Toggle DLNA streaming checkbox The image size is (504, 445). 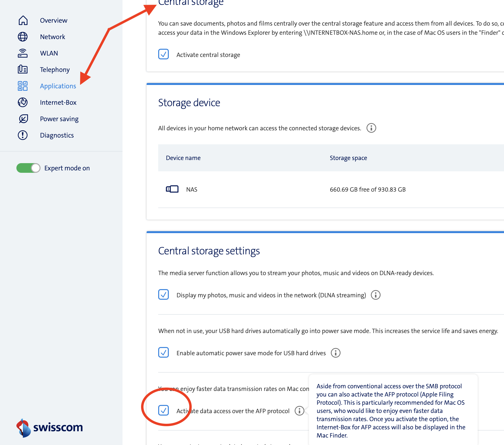point(163,295)
